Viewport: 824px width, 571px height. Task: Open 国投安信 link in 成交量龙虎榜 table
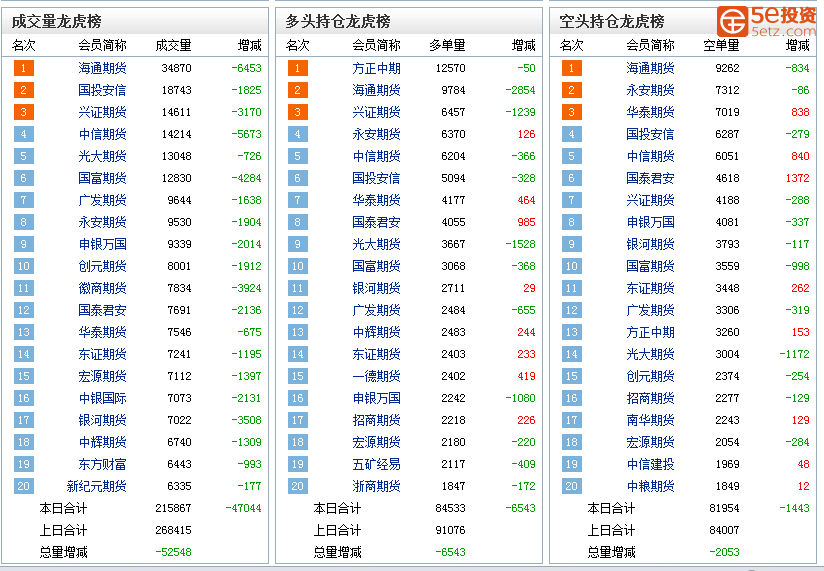point(102,90)
